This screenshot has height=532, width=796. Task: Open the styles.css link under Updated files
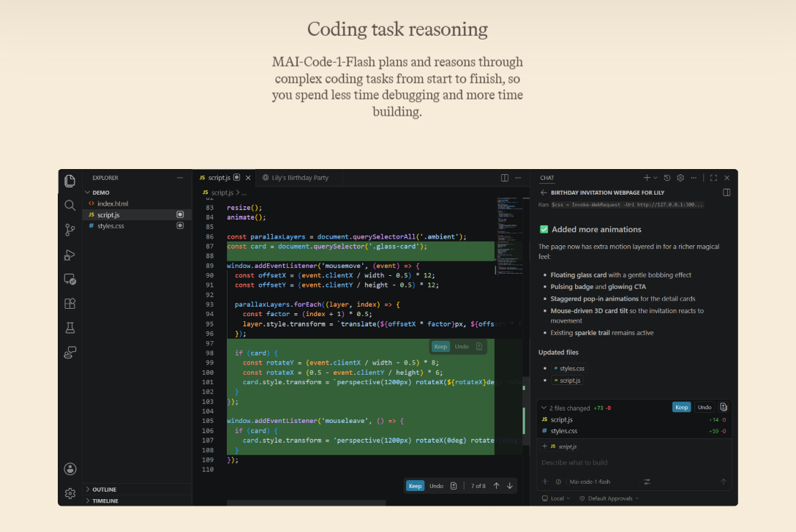[x=569, y=369]
